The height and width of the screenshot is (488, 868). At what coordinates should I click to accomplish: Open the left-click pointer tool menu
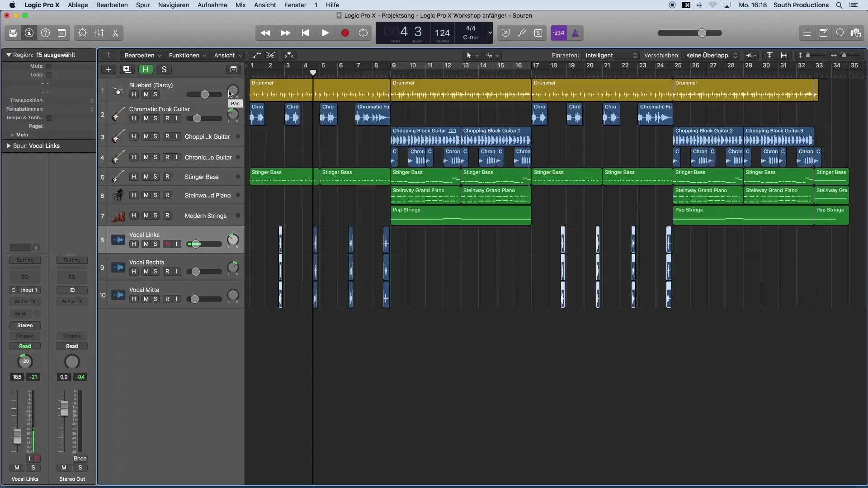pos(472,55)
